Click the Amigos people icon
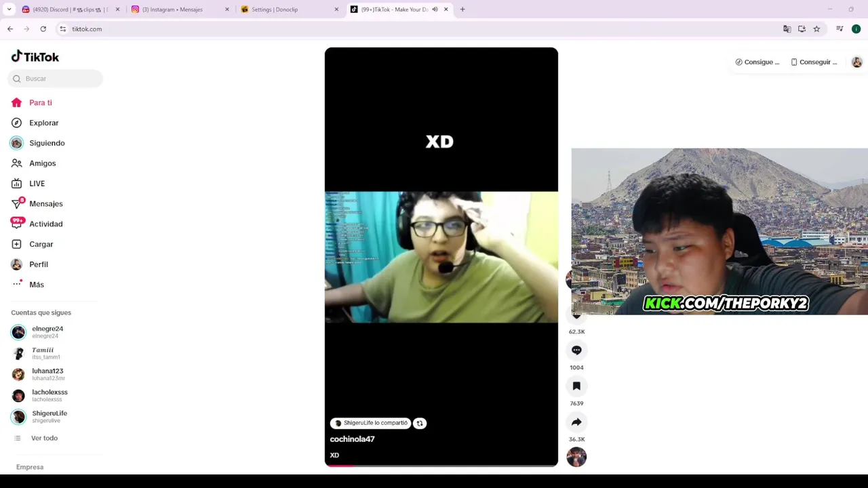 tap(16, 163)
